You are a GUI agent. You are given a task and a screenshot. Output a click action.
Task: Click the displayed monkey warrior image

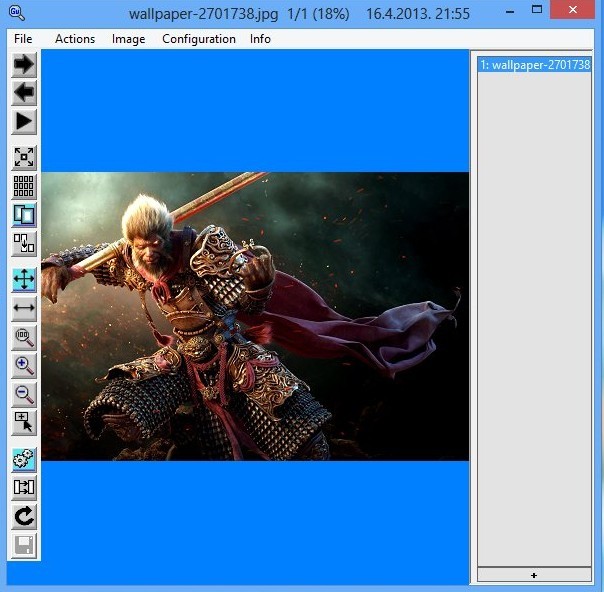[x=255, y=316]
